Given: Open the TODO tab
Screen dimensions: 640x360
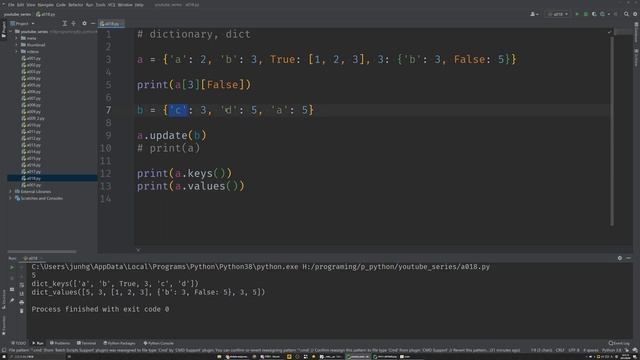Looking at the screenshot, I should pos(19,343).
